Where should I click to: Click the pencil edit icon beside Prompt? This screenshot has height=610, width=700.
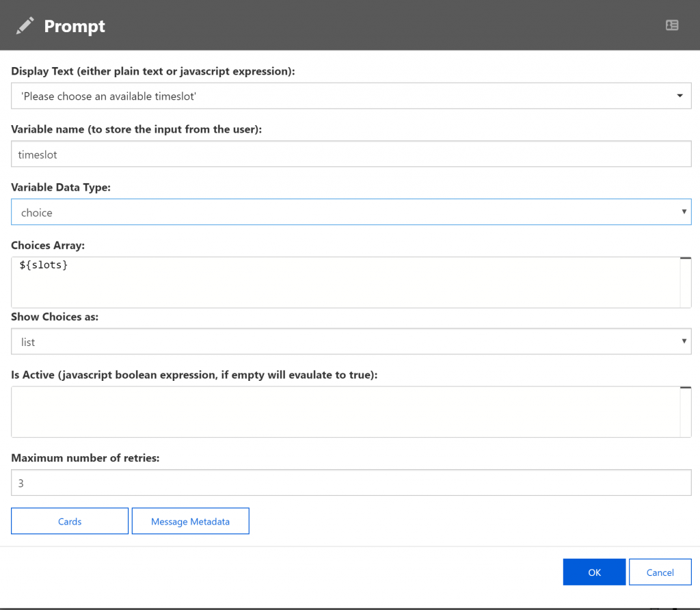[25, 25]
